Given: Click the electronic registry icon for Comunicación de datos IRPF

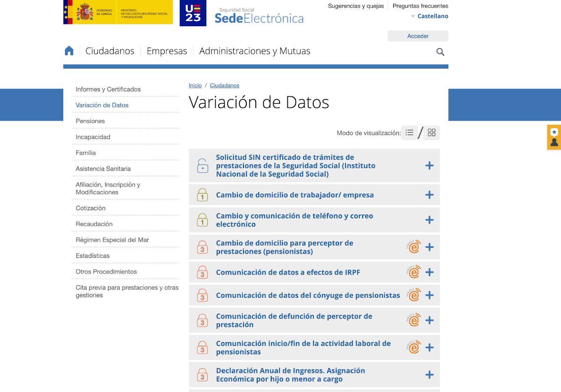Looking at the screenshot, I should 414,272.
